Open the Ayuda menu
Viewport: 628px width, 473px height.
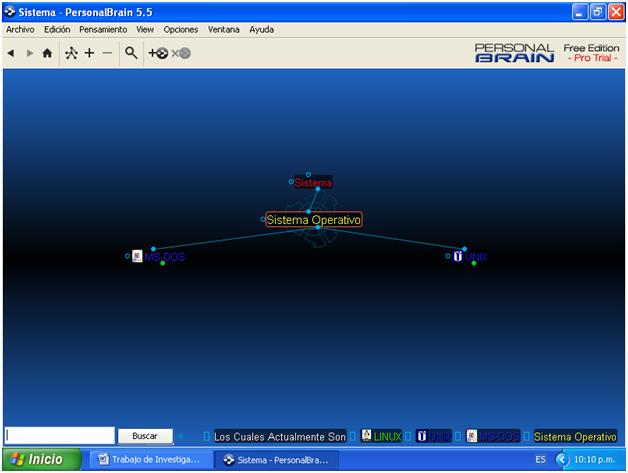point(262,30)
